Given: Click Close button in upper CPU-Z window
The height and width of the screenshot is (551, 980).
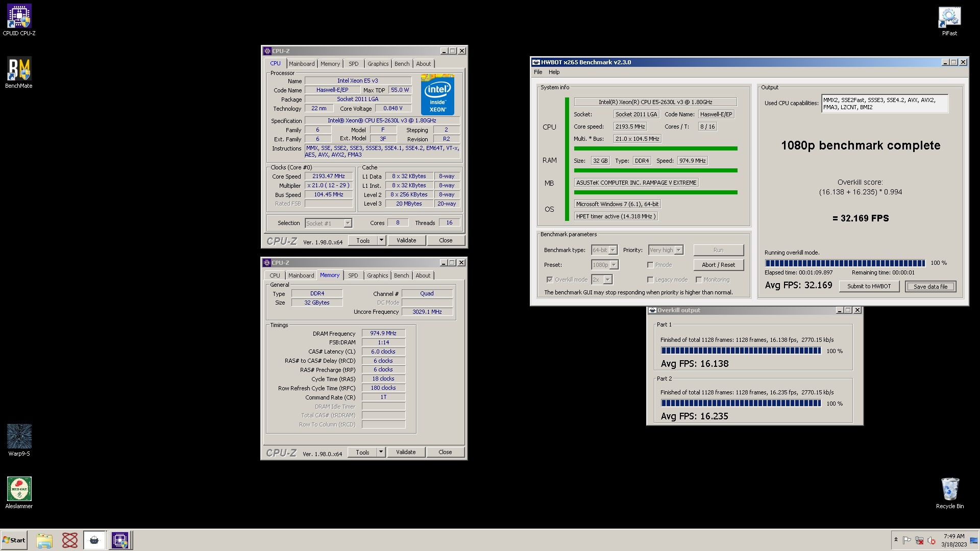Looking at the screenshot, I should point(446,240).
